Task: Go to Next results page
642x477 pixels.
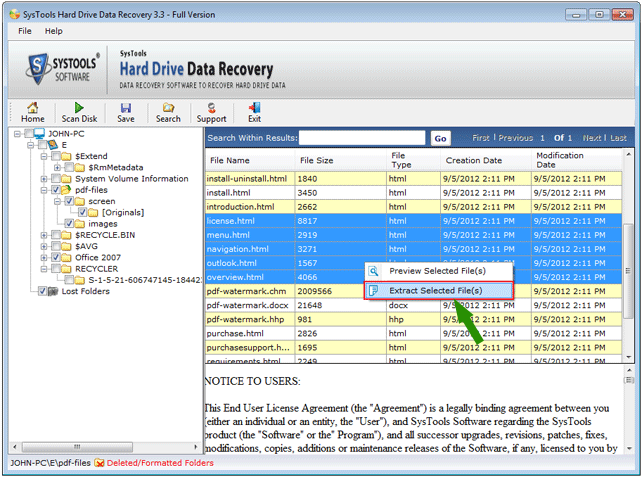Action: (x=592, y=138)
